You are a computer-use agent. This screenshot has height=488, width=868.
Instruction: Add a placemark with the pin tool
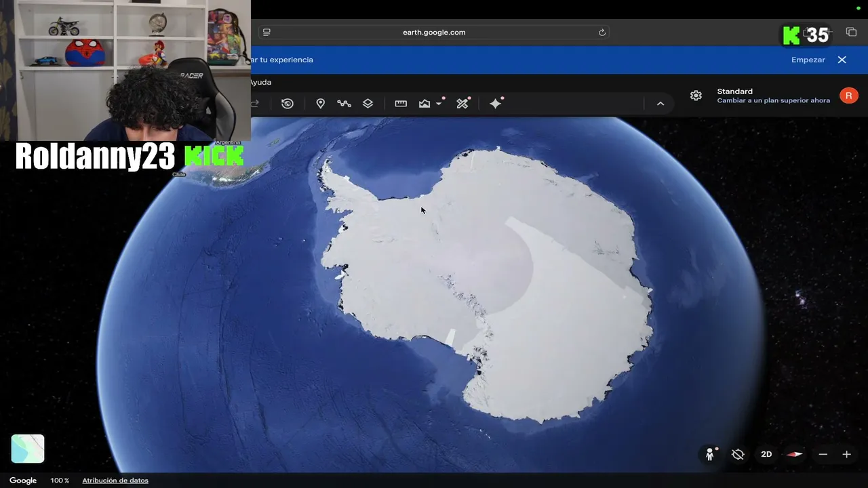[x=321, y=104]
